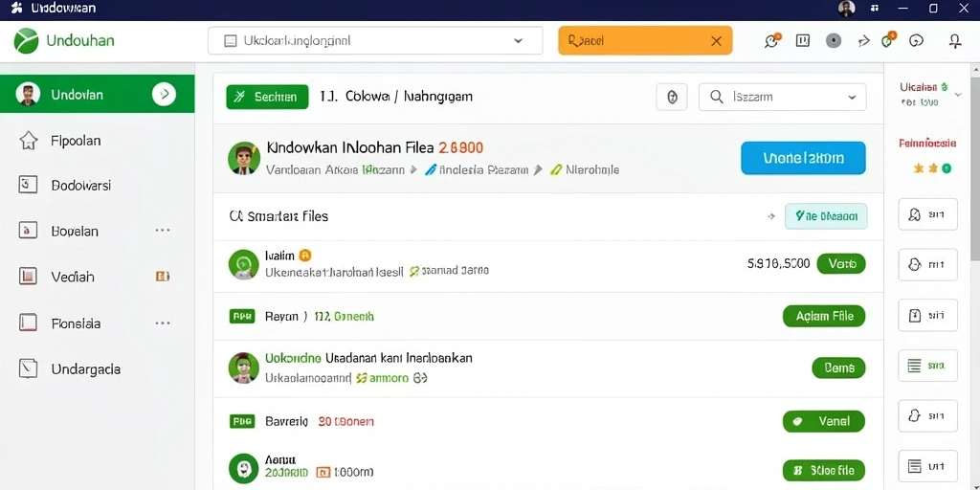Open the Iszarm search dropdown arrow
The width and height of the screenshot is (980, 490).
(851, 97)
